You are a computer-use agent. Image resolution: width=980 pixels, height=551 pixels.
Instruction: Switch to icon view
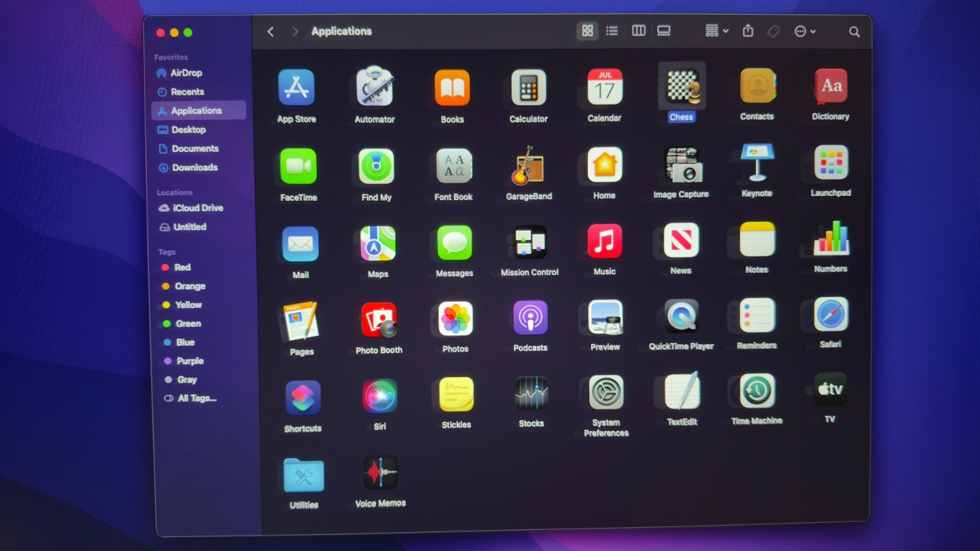[587, 31]
